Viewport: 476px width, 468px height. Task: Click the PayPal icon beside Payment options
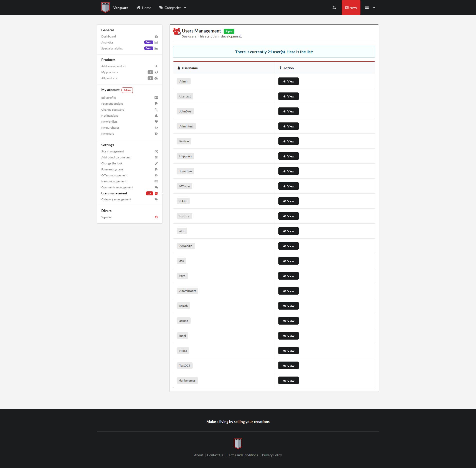tap(156, 104)
